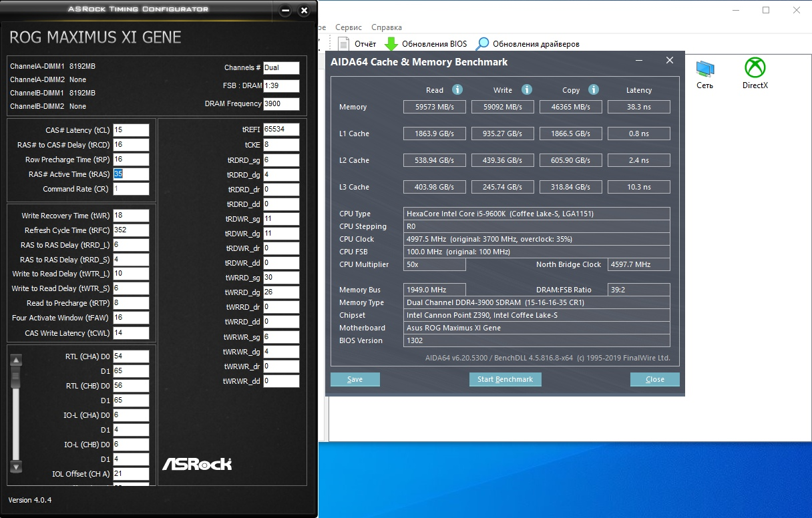
Task: Click the tRRD_S value field
Action: click(131, 260)
